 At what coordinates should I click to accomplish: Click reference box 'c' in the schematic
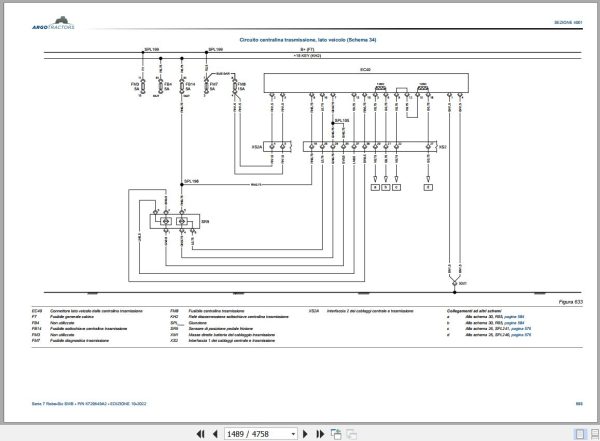pyautogui.click(x=396, y=187)
